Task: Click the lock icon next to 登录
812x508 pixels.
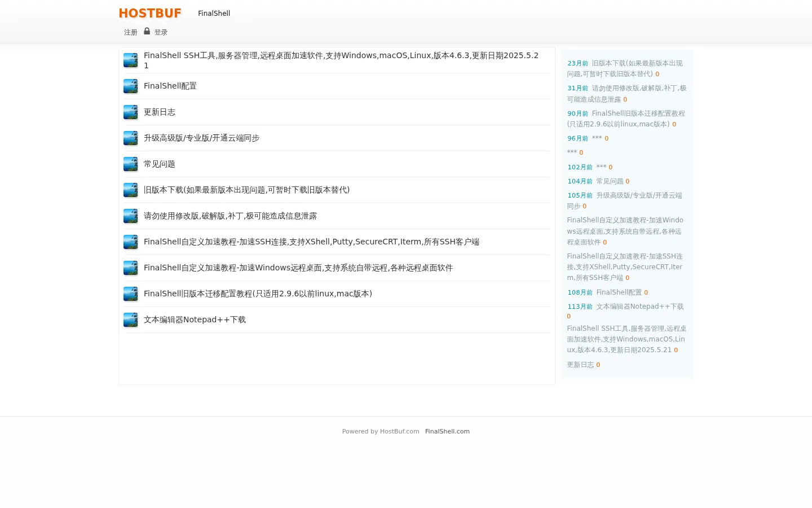Action: (147, 32)
